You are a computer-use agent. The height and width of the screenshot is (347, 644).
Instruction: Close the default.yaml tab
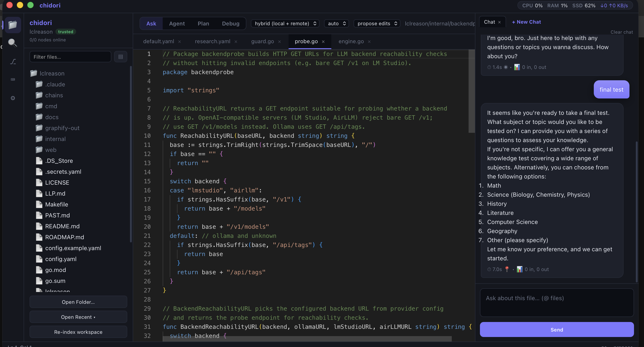tap(180, 42)
